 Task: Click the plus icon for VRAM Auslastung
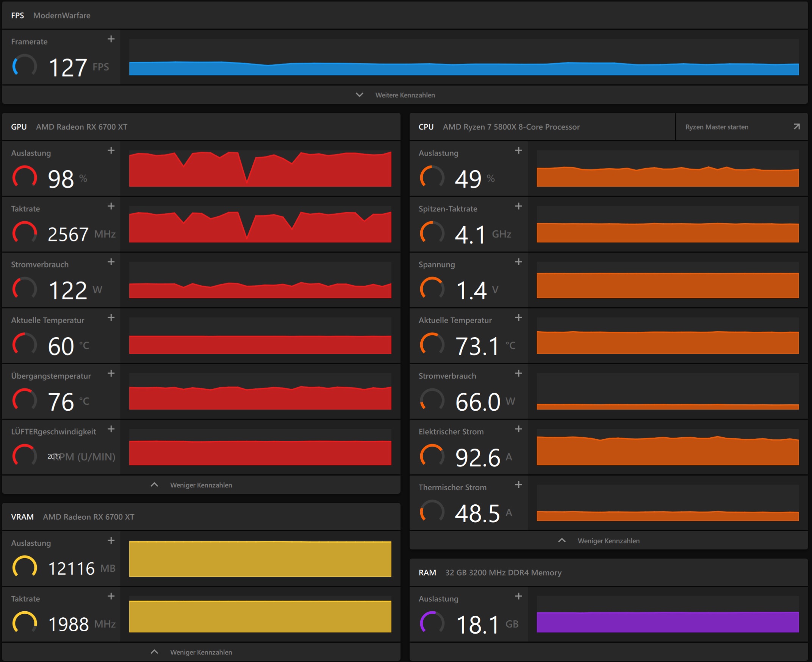point(111,540)
